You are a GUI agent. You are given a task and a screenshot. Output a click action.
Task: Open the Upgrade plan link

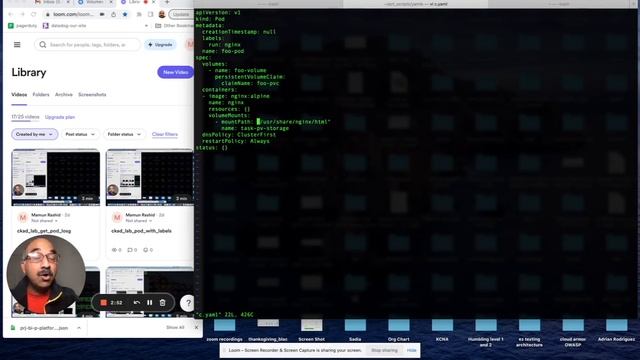60,117
